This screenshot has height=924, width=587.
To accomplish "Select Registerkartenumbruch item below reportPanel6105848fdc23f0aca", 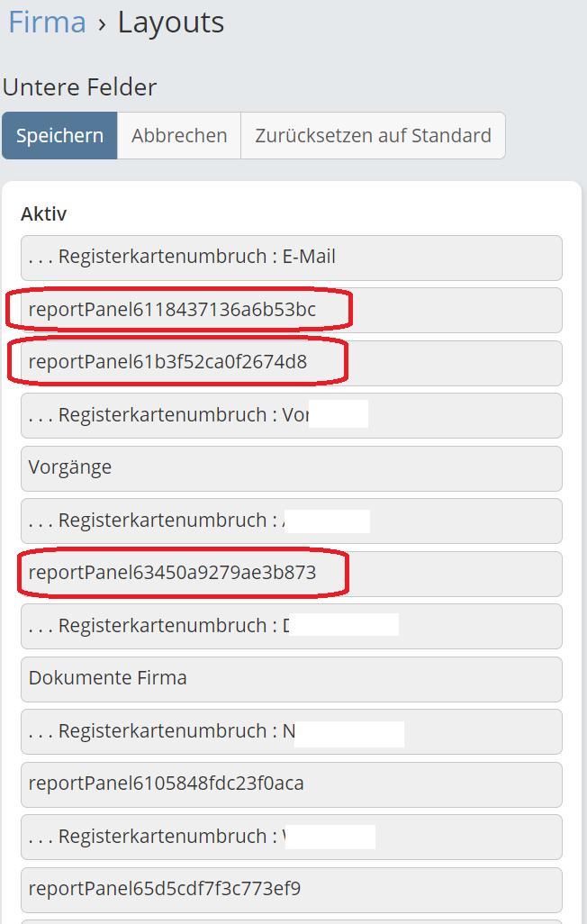I will (x=291, y=838).
